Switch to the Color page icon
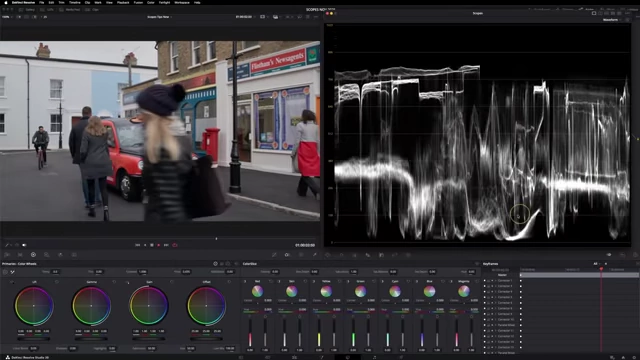This screenshot has width=640, height=360. click(348, 357)
